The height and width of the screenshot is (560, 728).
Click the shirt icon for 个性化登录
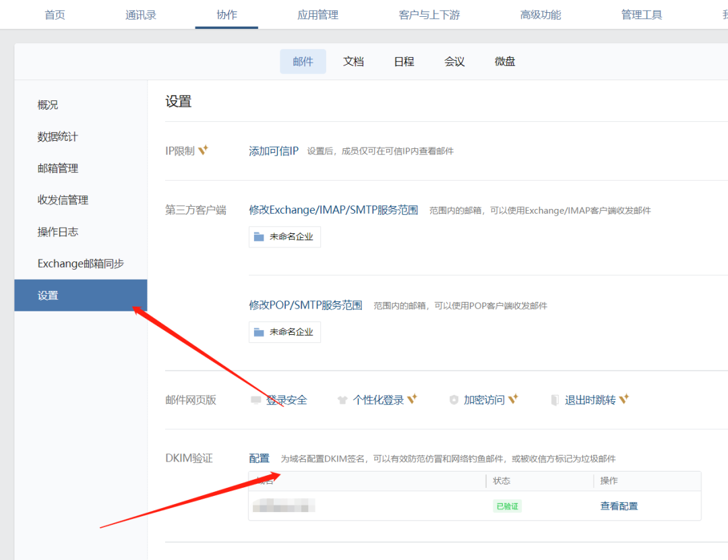pos(342,400)
